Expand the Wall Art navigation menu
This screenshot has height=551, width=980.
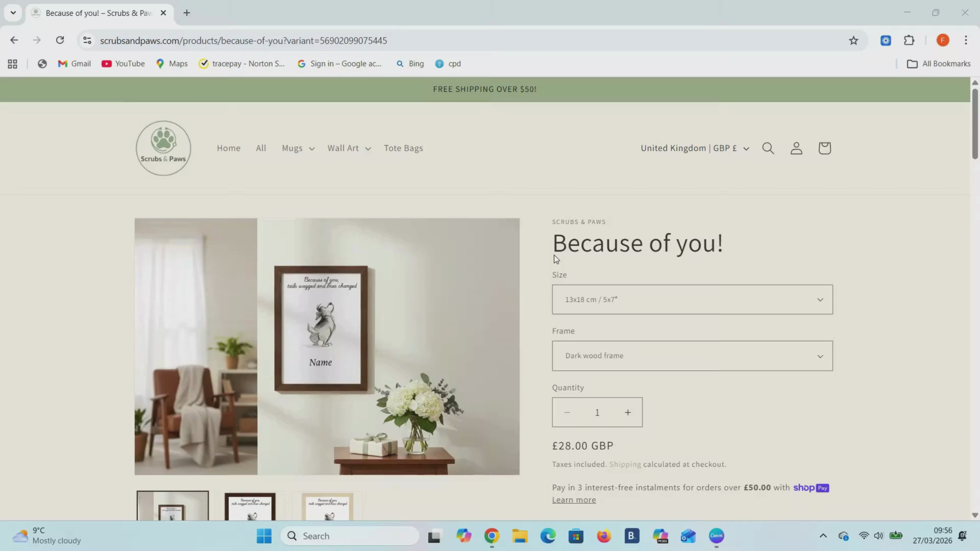[349, 148]
